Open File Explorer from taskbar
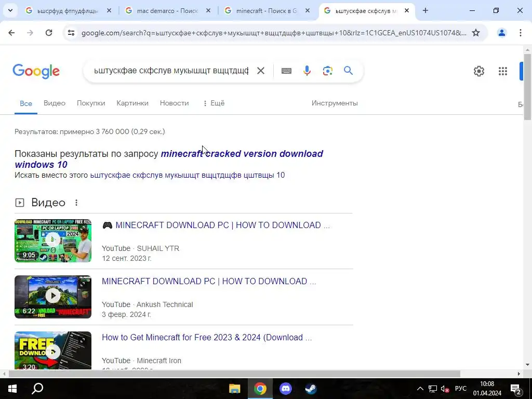The height and width of the screenshot is (399, 532). (x=234, y=389)
